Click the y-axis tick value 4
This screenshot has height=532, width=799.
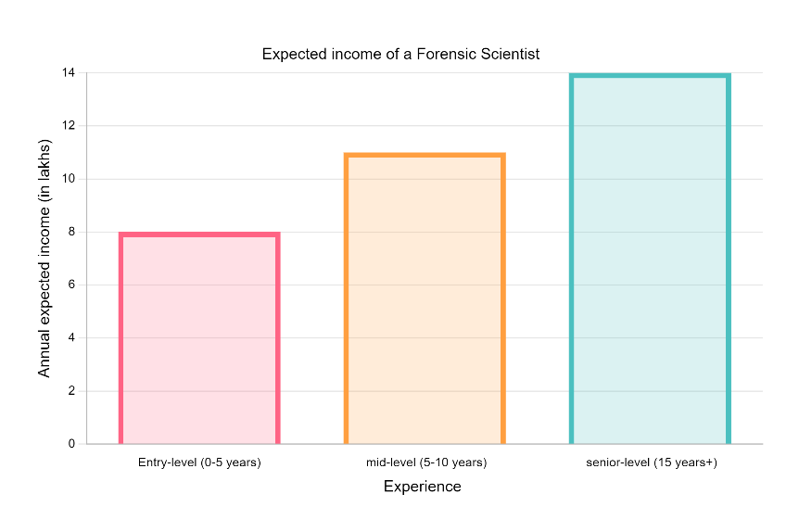[x=71, y=337]
